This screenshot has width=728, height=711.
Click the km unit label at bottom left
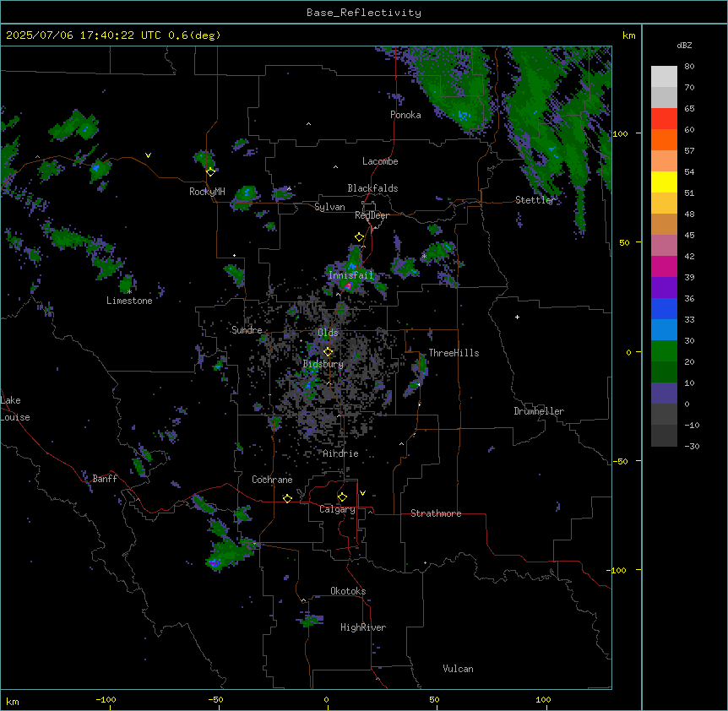point(13,702)
